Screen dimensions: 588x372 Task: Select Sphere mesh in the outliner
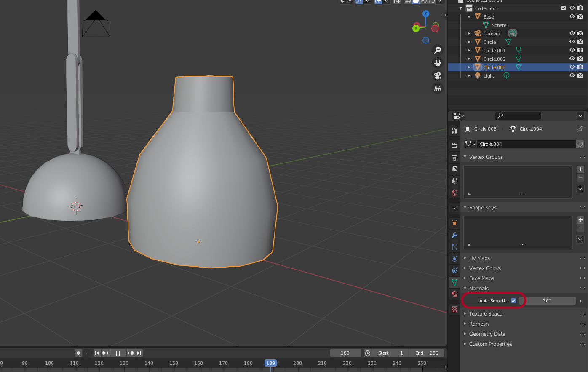pos(499,25)
